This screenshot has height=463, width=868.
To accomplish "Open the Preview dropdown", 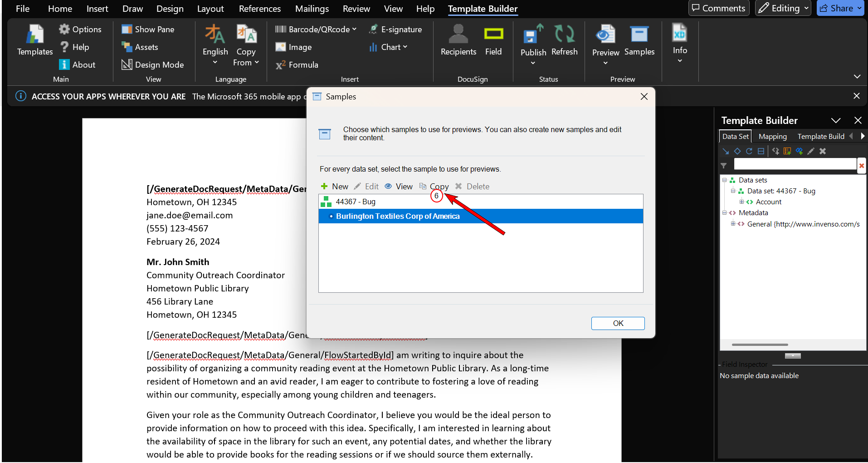I will pos(605,44).
